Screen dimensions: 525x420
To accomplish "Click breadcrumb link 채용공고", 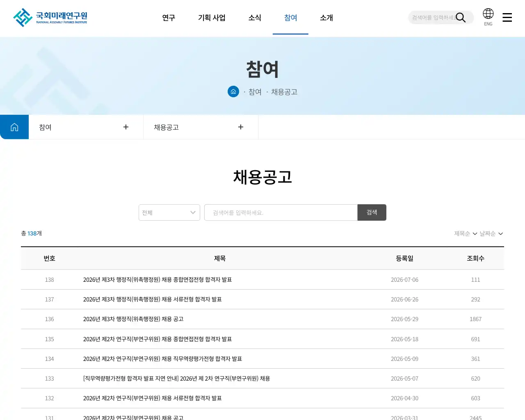I will pyautogui.click(x=284, y=92).
